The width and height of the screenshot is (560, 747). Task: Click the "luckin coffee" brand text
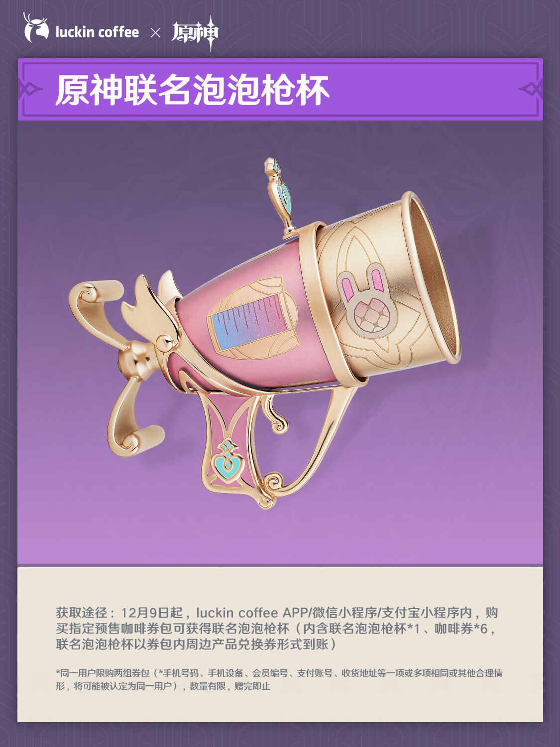[x=97, y=32]
